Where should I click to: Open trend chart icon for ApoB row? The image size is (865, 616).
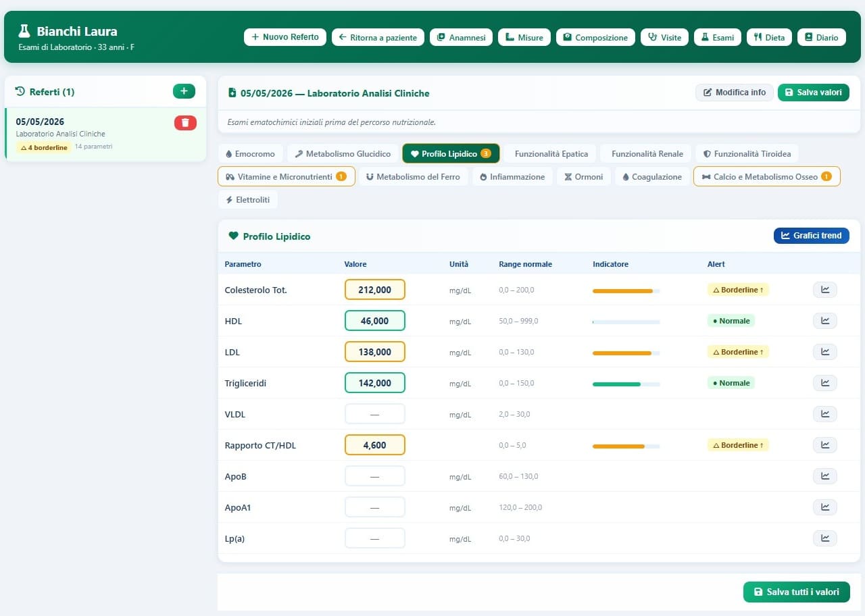[x=824, y=476]
